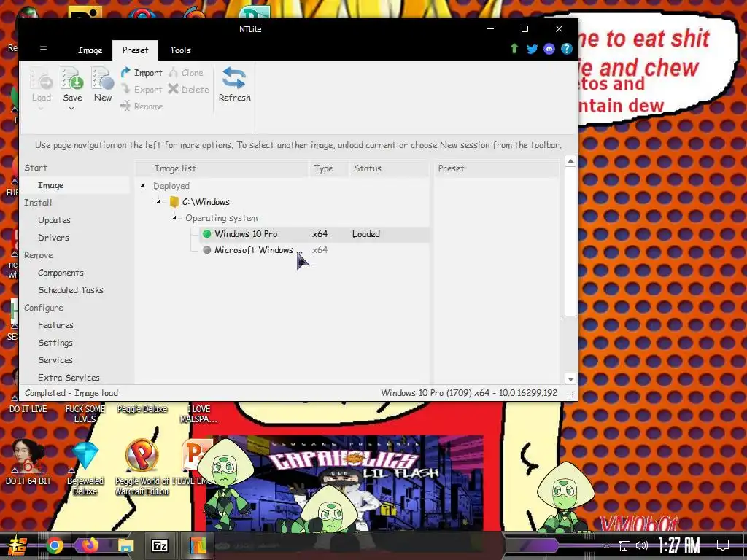Open the Updates page
Viewport: 747px width, 560px height.
[x=54, y=220]
